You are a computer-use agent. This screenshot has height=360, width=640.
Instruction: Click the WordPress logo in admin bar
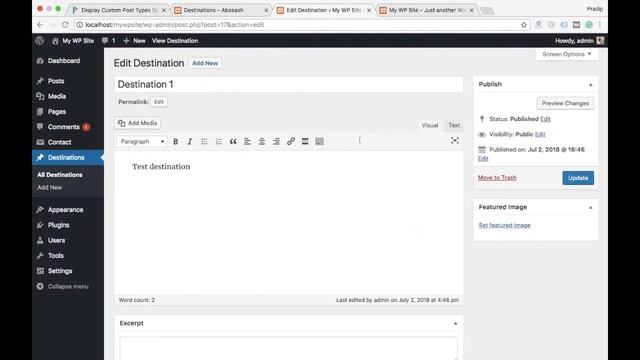coord(40,40)
